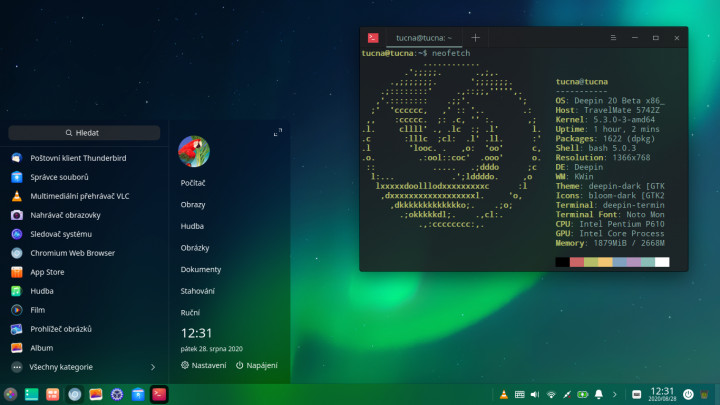Open notifications bell tray icon
720x405 pixels.
coord(599,394)
